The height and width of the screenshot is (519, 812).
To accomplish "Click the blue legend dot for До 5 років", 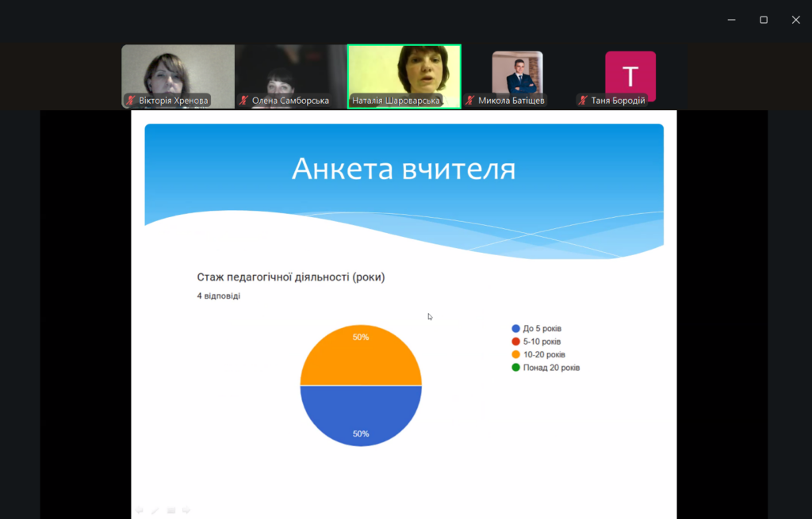I will (x=516, y=329).
